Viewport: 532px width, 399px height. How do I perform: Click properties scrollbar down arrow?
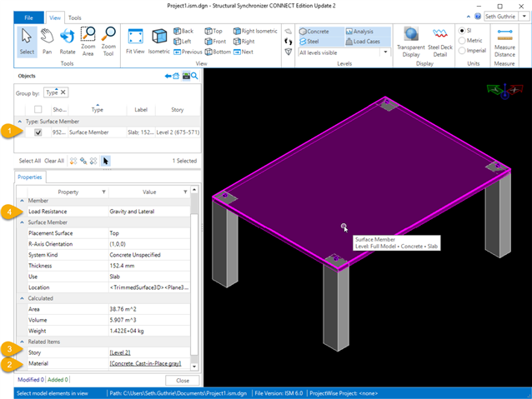pos(194,367)
